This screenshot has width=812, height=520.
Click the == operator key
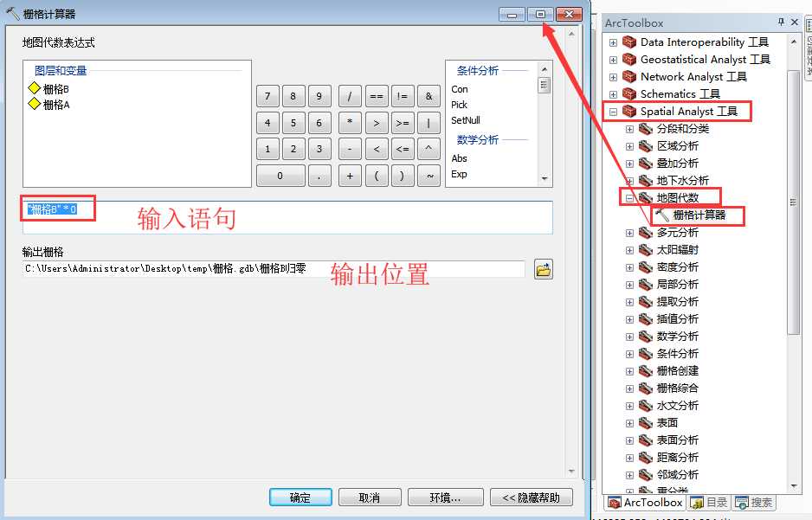tap(377, 96)
